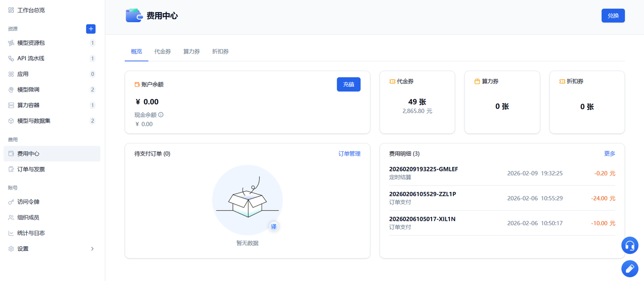Click the info icon next to 现金余额

tap(161, 115)
